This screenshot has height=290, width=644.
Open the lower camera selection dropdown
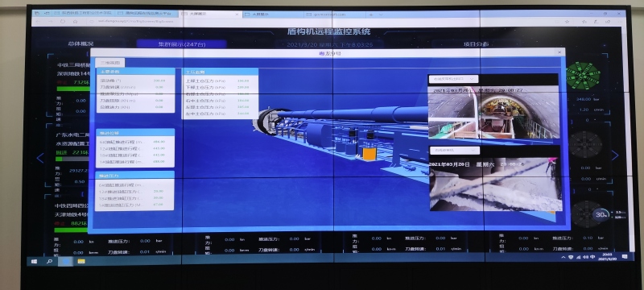[x=455, y=151]
